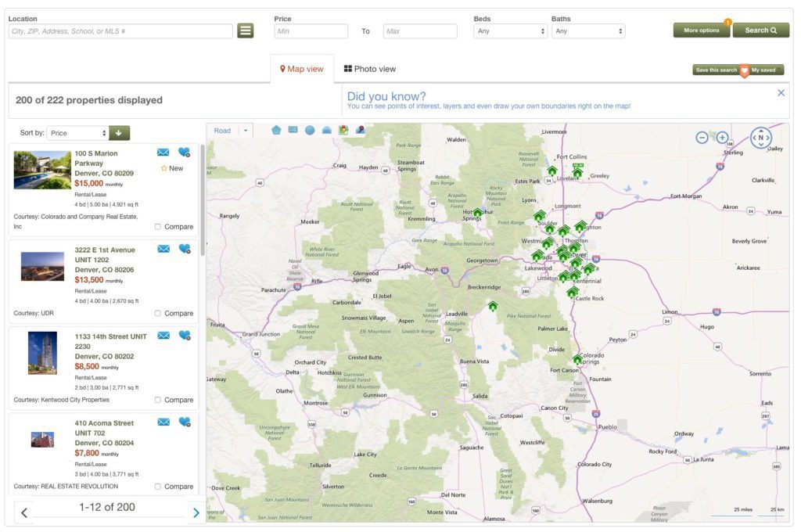
Task: Zoom out the map with minus button
Action: [x=702, y=137]
